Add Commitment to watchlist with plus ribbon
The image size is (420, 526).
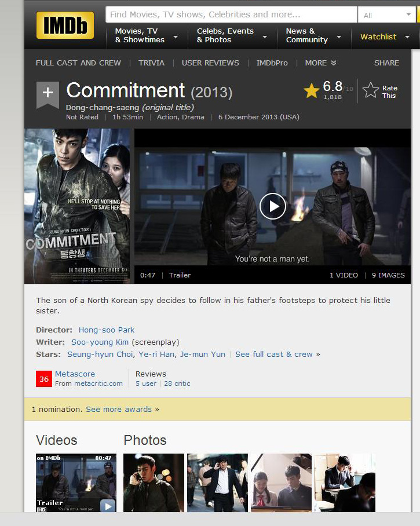48,94
